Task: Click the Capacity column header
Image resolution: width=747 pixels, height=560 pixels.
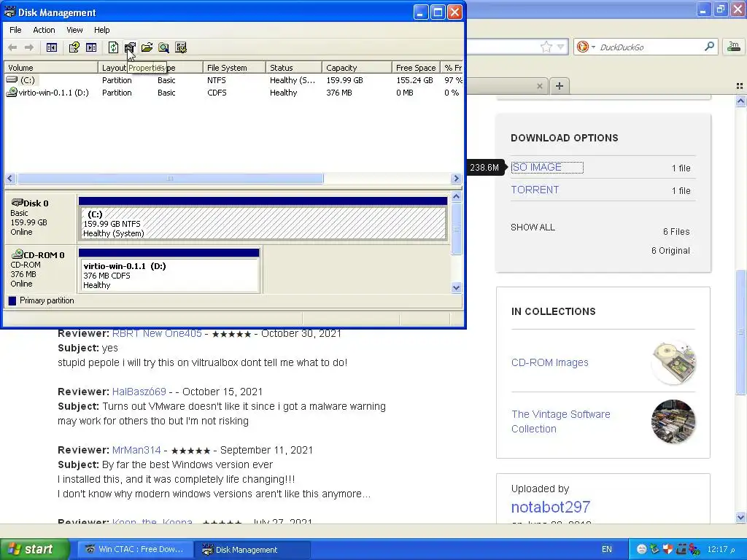Action: pos(357,68)
